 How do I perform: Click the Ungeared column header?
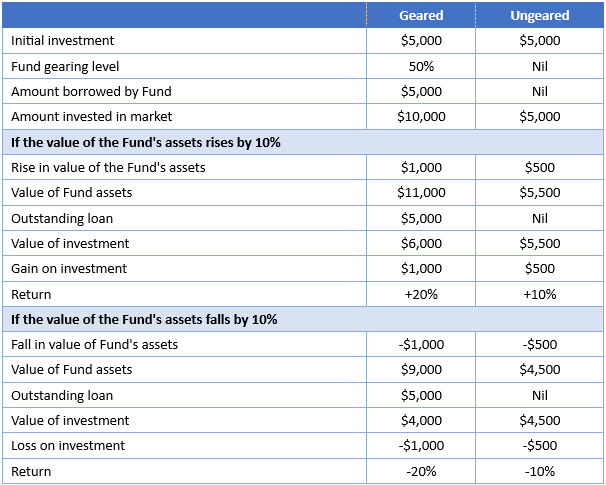[540, 15]
